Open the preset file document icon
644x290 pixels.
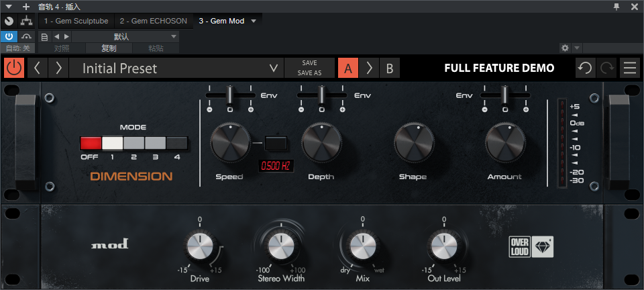[x=45, y=36]
